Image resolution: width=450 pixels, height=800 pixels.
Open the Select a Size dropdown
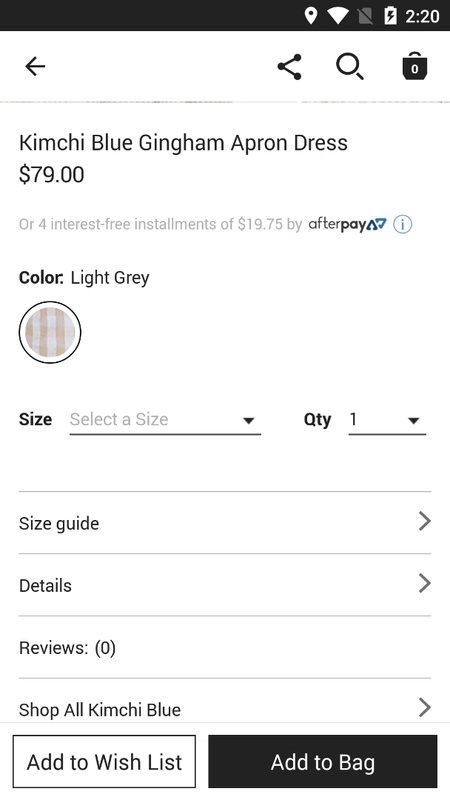coord(165,420)
